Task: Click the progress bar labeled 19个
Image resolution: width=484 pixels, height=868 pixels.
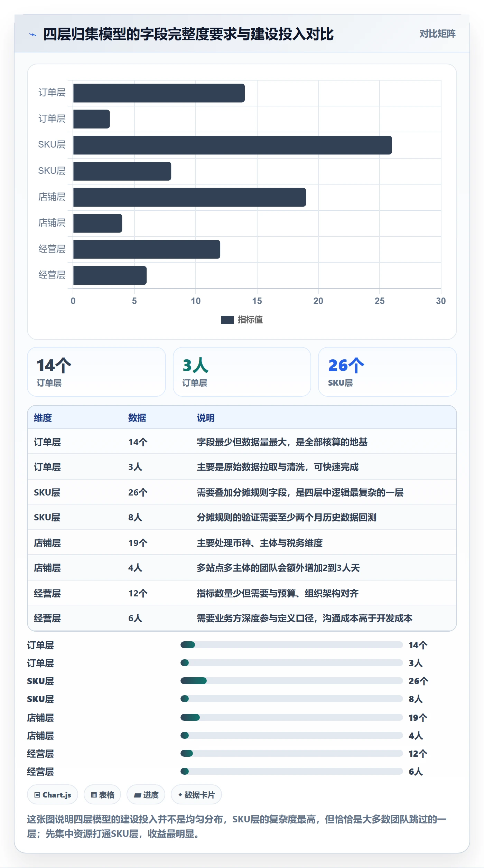Action: [x=291, y=717]
